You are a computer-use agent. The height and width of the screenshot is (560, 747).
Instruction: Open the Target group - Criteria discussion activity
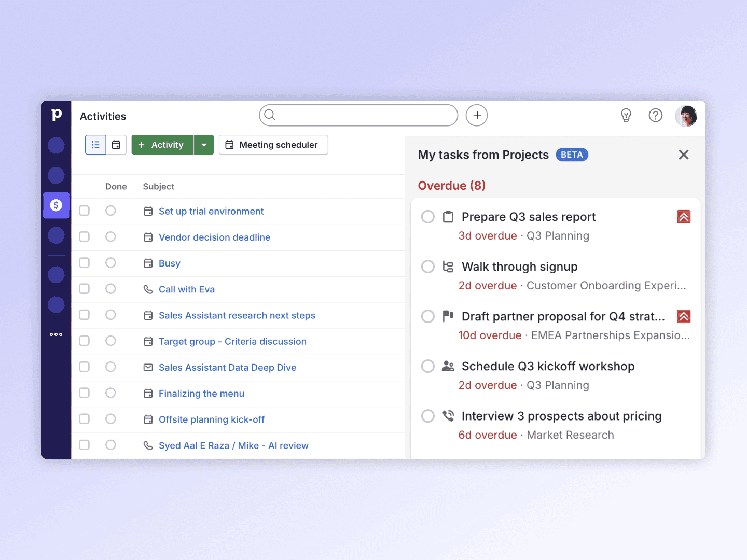coord(232,341)
